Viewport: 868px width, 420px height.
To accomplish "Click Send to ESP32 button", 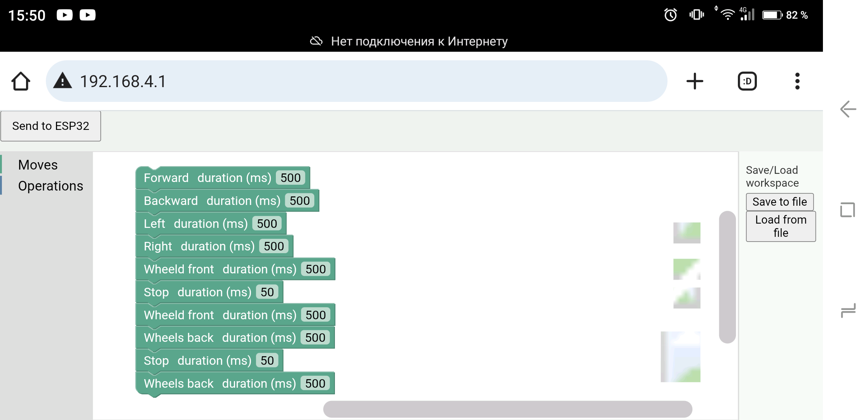I will pos(51,126).
